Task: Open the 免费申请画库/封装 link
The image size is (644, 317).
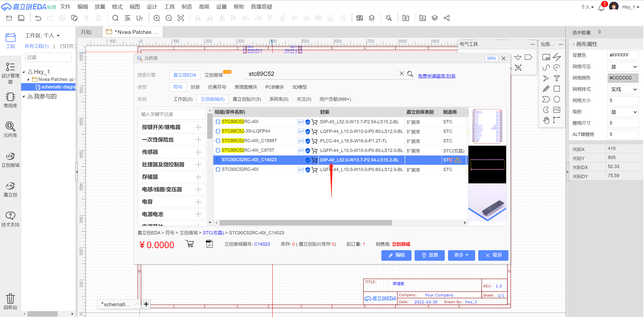Action: pos(436,76)
